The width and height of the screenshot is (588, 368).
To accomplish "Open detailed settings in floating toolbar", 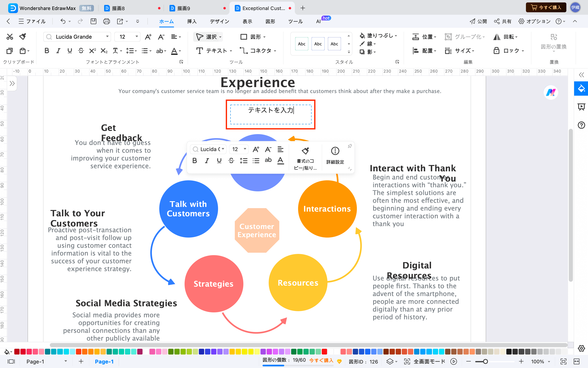I will point(335,156).
